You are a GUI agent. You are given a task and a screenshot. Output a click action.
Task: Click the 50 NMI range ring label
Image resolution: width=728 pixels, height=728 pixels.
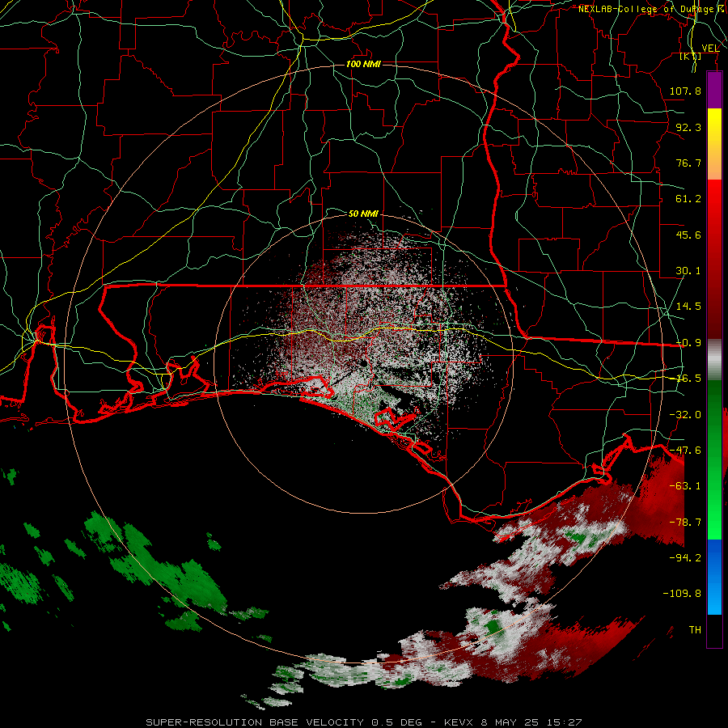363,214
